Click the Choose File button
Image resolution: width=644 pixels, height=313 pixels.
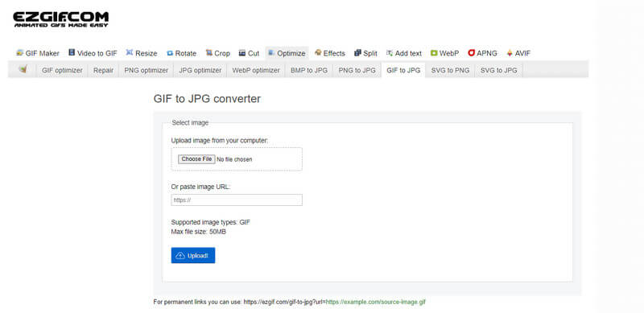coord(196,159)
